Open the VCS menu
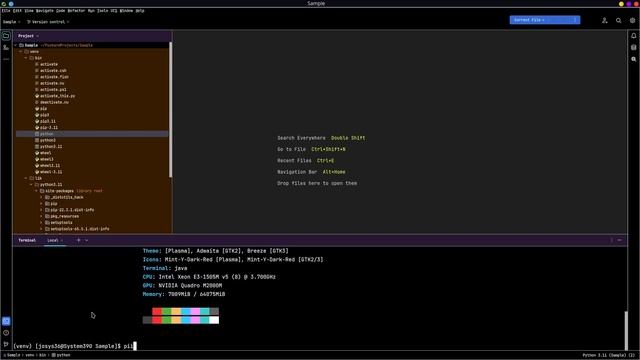Viewport: 640px width, 360px height. click(114, 11)
